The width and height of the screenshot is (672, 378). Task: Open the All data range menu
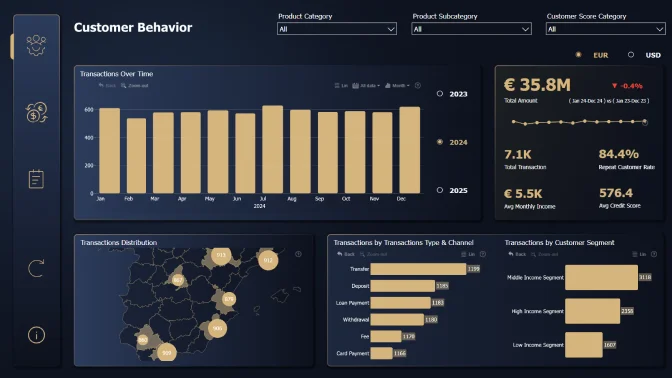[x=366, y=85]
